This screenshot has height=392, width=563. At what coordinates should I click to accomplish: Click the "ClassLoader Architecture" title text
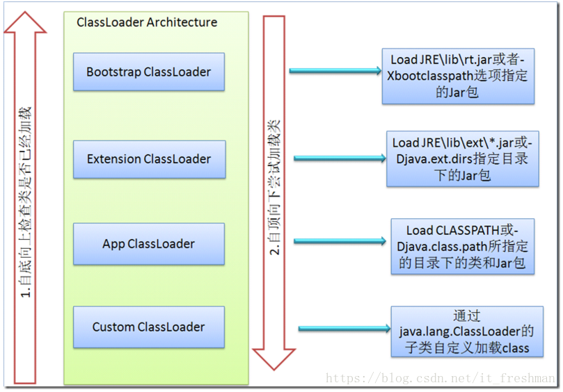[x=147, y=23]
